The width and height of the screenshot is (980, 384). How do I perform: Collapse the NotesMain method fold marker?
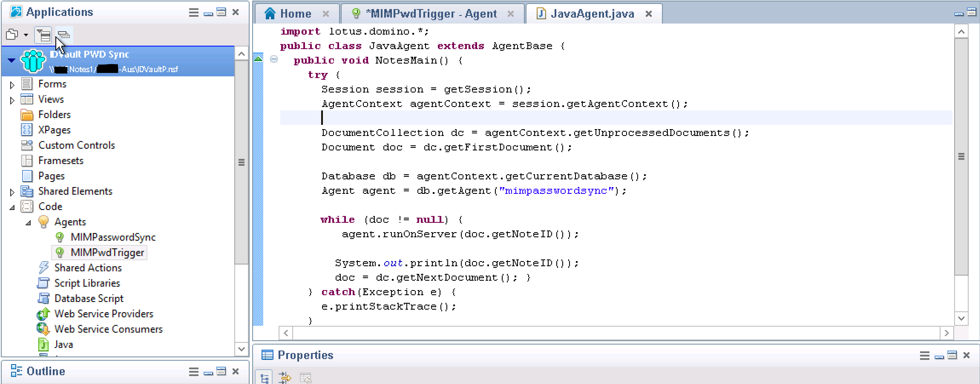tap(274, 59)
